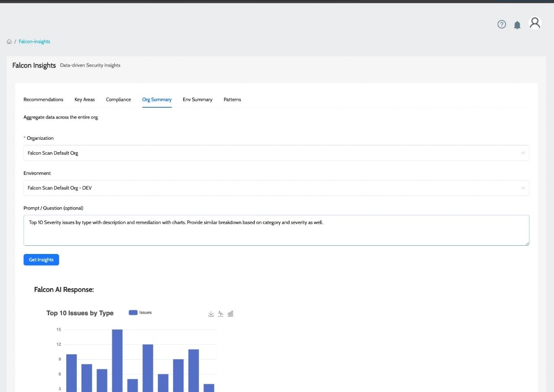The height and width of the screenshot is (392, 554).
Task: Click the "Organization" field label
Action: coord(40,138)
